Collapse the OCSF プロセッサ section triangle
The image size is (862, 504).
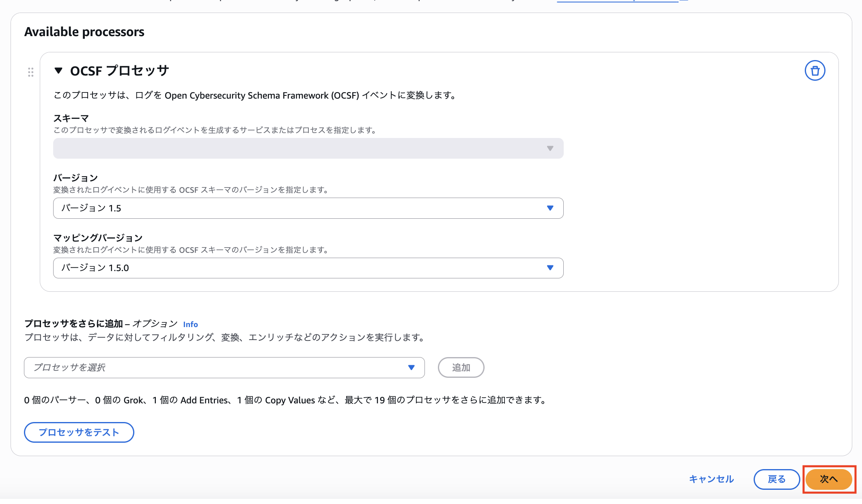click(59, 70)
